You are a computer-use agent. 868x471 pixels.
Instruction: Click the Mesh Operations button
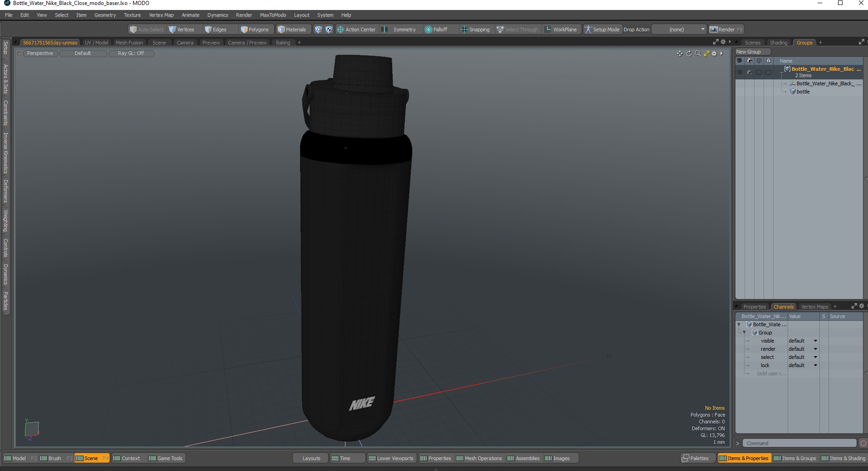point(479,458)
